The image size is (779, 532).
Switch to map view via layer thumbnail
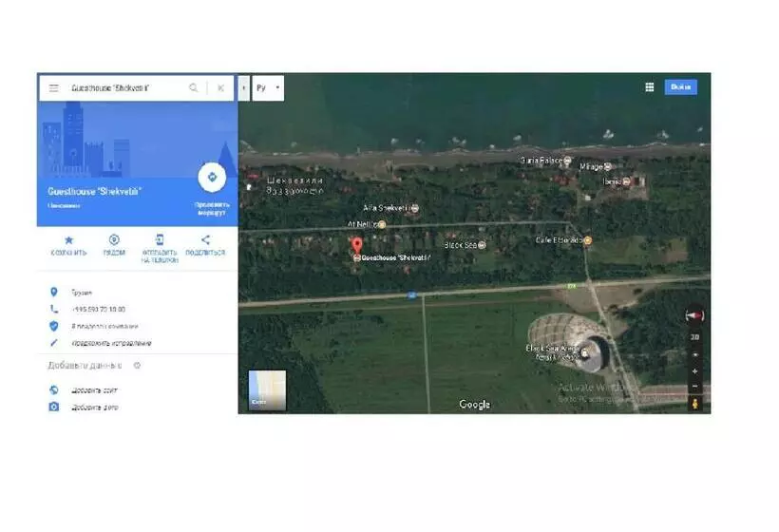coord(267,389)
